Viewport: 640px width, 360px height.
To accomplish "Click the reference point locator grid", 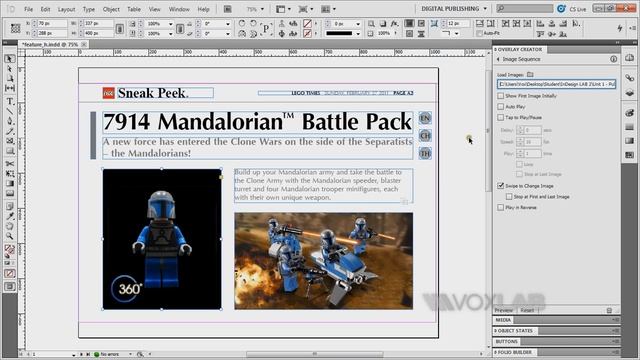I will coord(16,28).
